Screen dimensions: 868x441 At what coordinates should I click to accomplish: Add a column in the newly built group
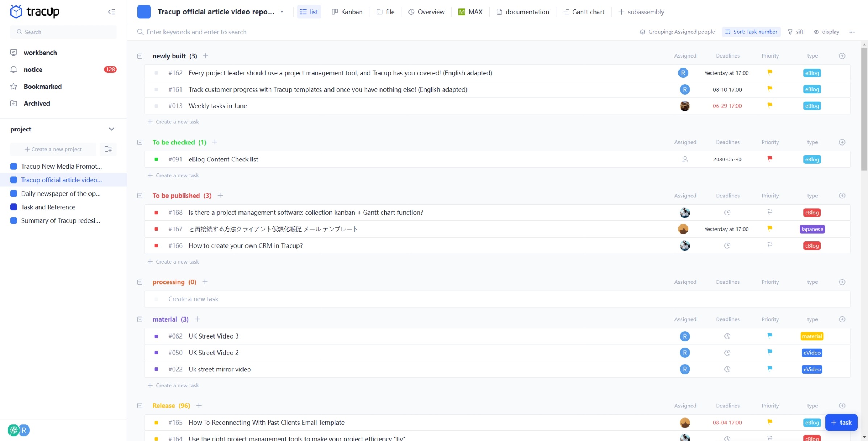point(842,56)
